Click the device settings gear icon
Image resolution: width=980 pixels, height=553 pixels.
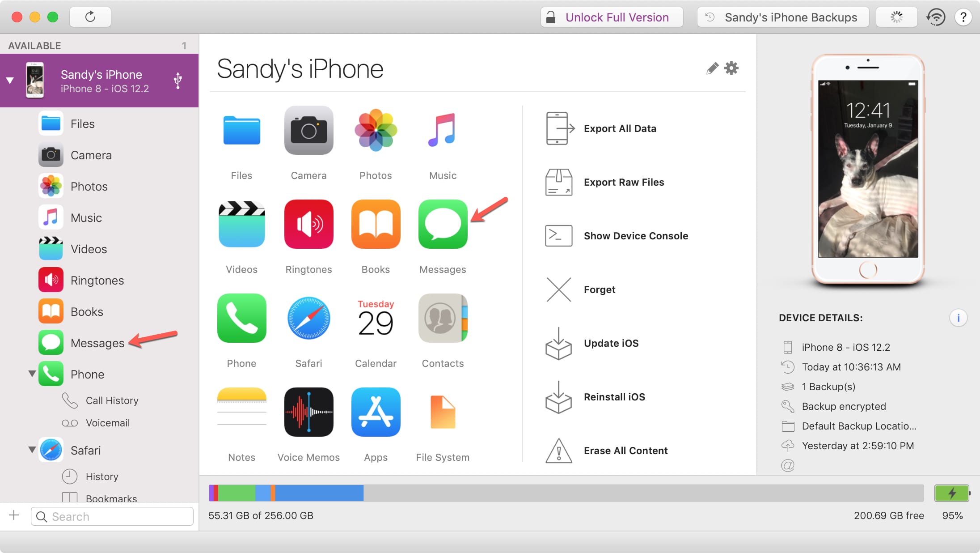[x=732, y=68]
